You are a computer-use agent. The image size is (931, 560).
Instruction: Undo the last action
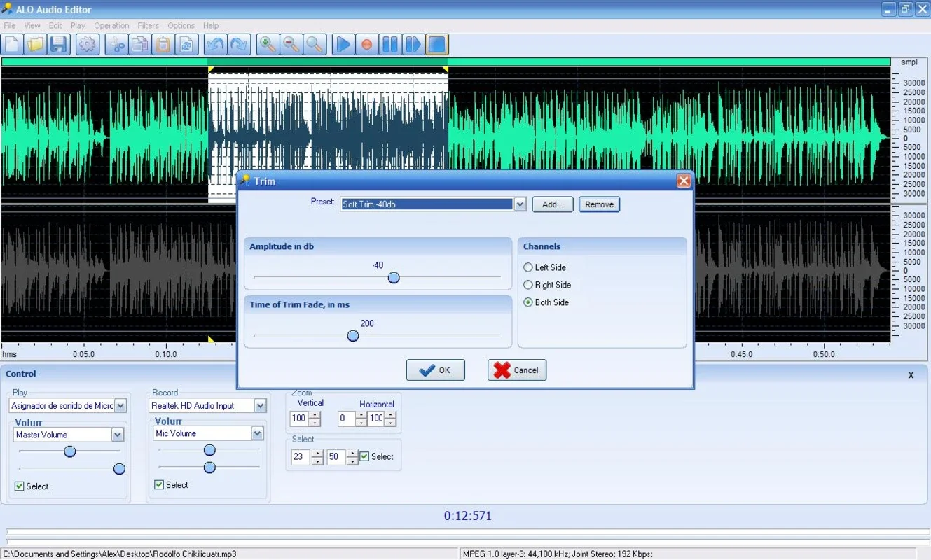coord(215,45)
